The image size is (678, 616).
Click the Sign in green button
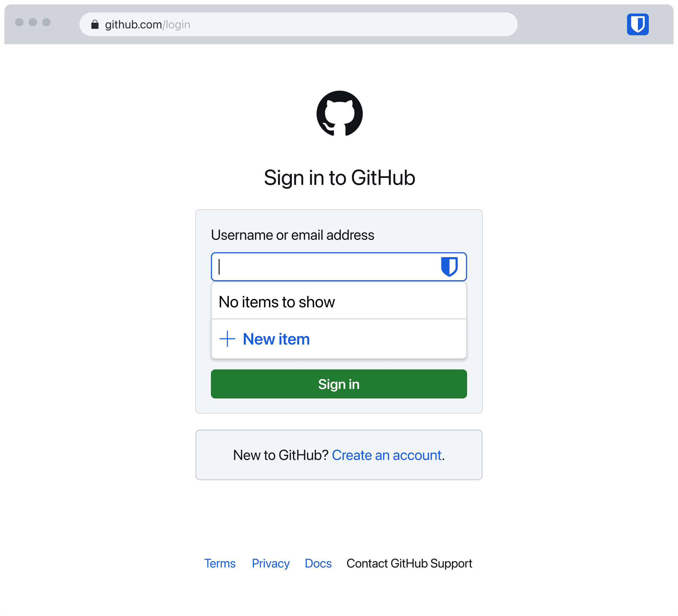coord(339,384)
